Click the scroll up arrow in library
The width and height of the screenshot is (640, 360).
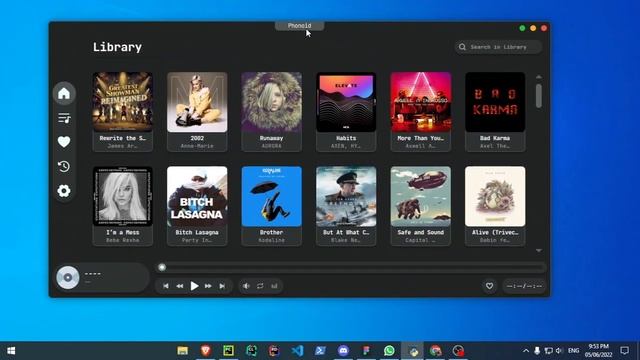pos(539,77)
